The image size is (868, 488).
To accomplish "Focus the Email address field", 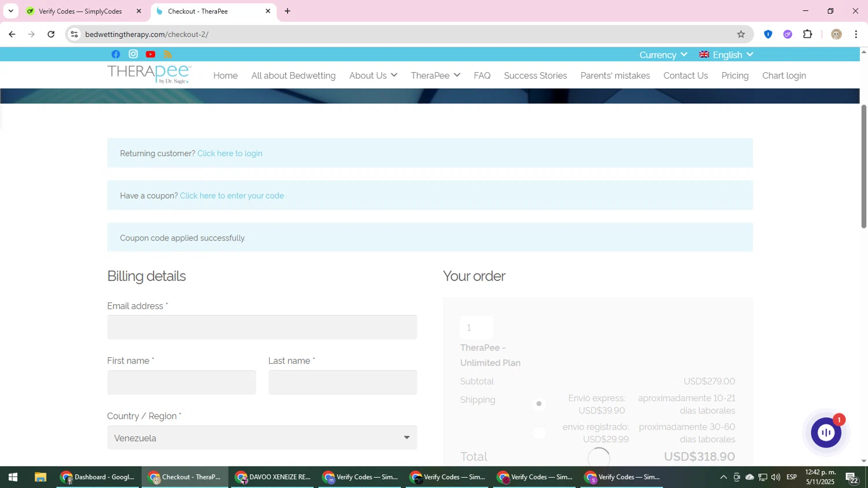I will coord(262,327).
